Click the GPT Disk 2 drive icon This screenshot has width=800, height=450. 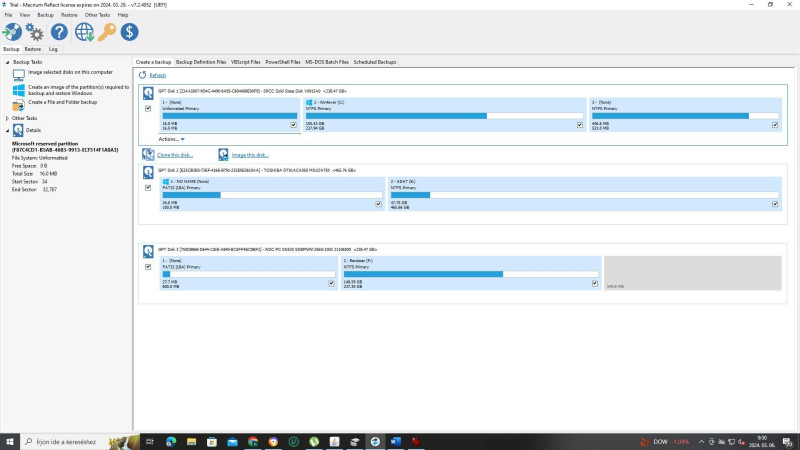pos(148,172)
